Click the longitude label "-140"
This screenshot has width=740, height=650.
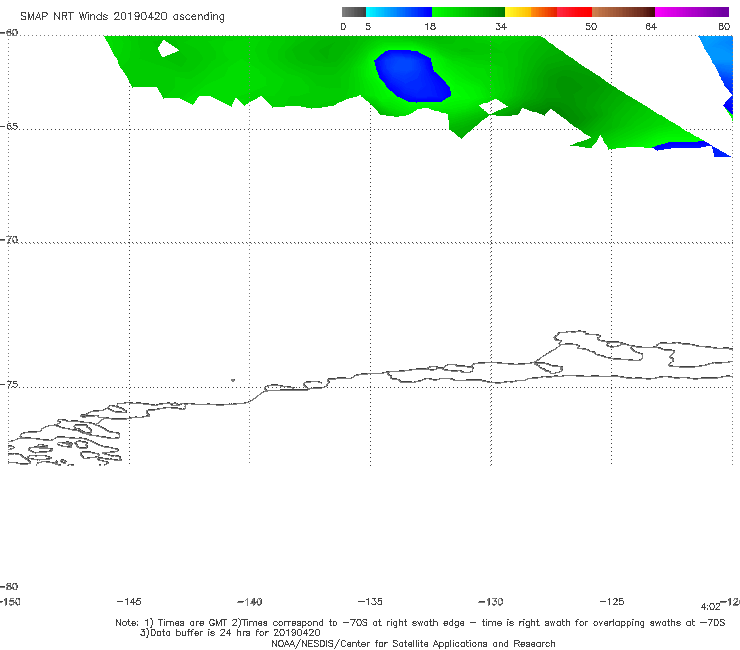(x=250, y=602)
